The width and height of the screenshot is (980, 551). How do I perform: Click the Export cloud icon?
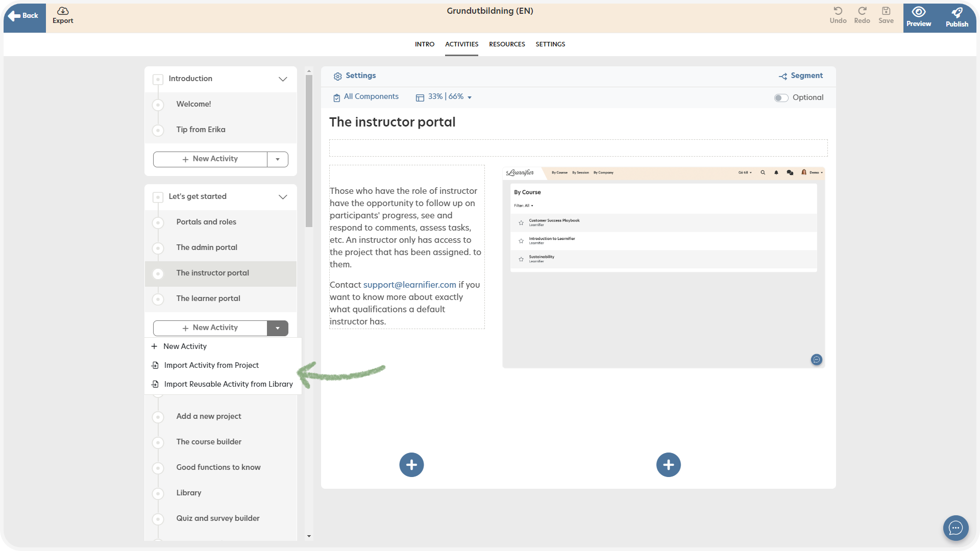coord(63,11)
